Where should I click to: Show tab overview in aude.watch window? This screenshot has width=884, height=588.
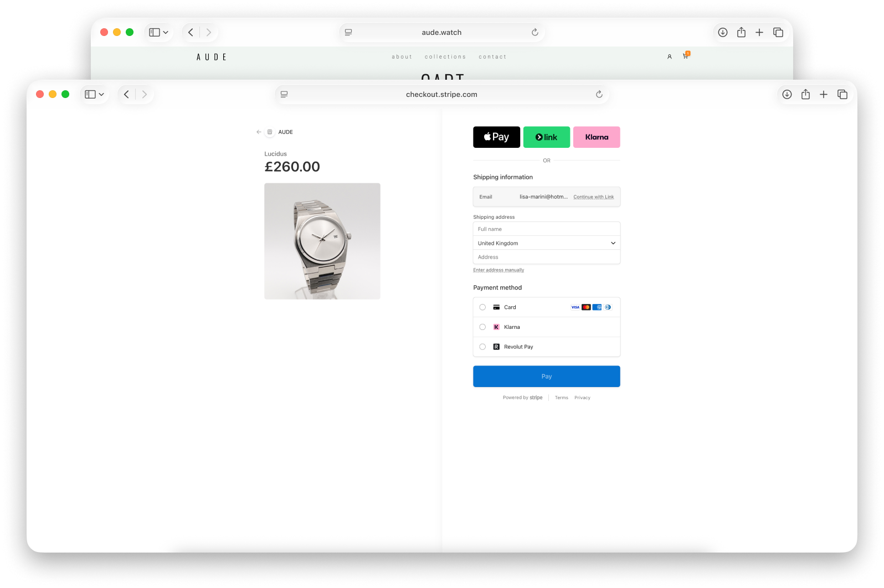[x=778, y=33]
